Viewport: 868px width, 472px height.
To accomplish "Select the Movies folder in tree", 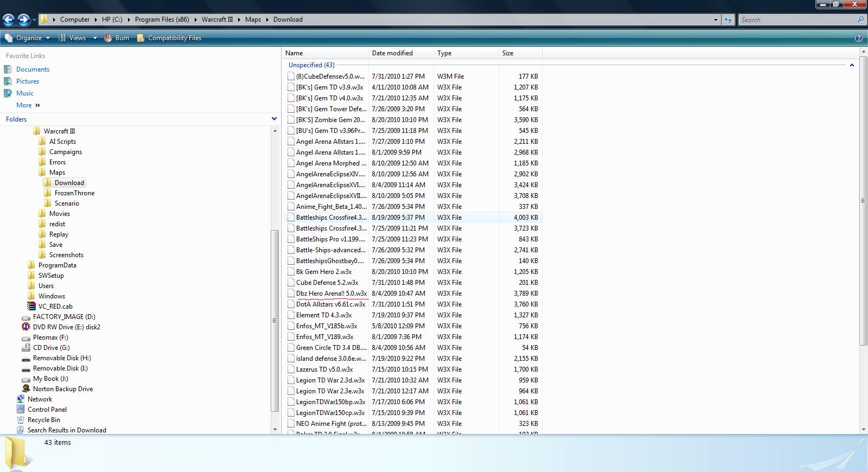I will click(x=59, y=214).
